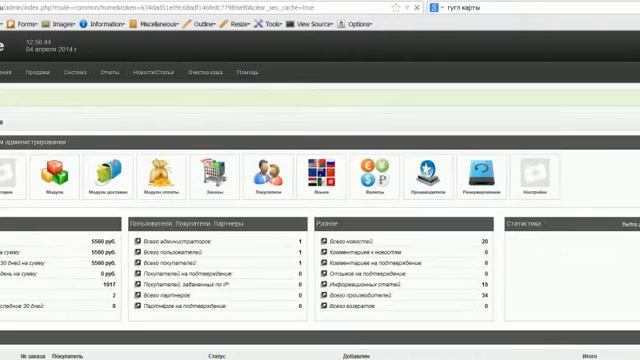Open the Настройки greyed settings icon

pyautogui.click(x=535, y=173)
